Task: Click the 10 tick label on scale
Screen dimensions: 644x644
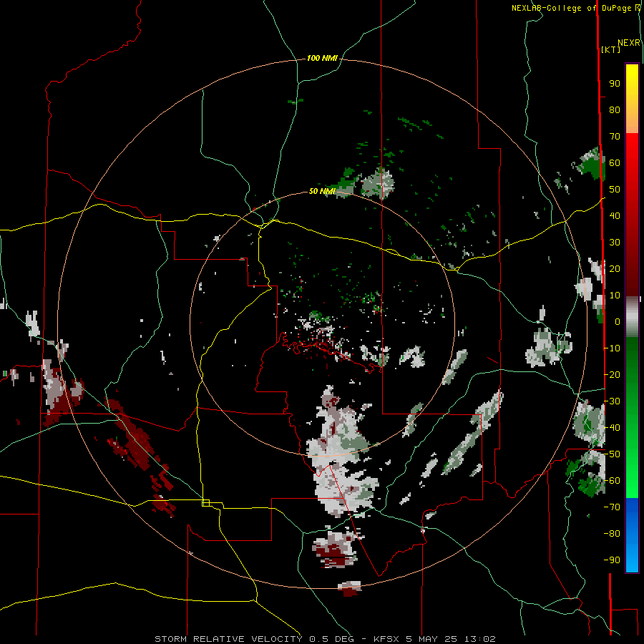Action: click(615, 296)
